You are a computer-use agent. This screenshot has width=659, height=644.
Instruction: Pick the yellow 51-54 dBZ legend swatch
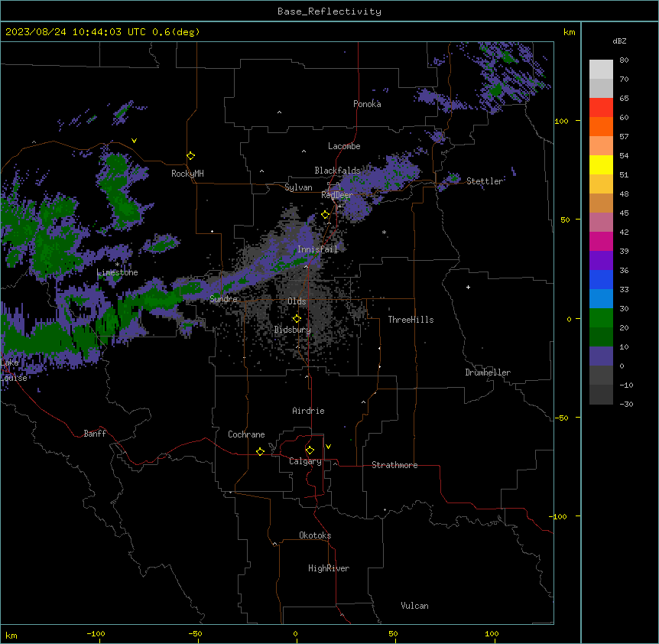click(601, 165)
